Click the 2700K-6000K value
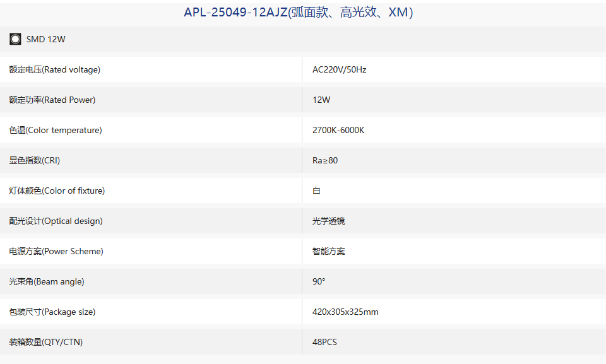The height and width of the screenshot is (364, 606). tap(338, 130)
